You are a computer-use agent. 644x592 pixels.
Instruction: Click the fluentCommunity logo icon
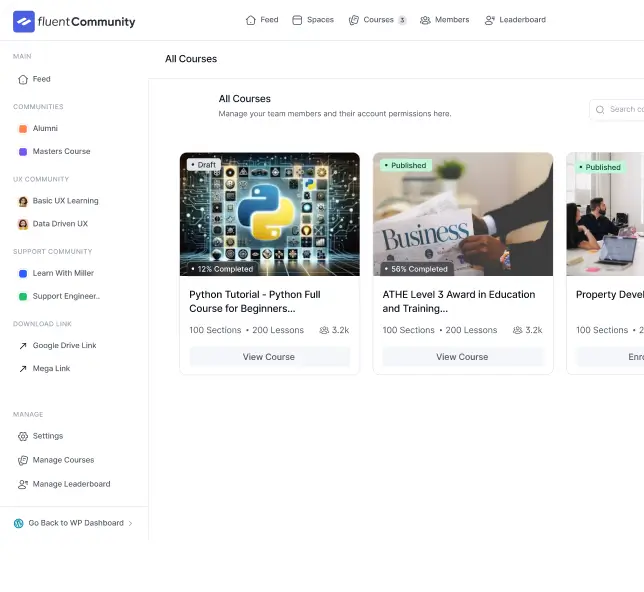click(24, 22)
